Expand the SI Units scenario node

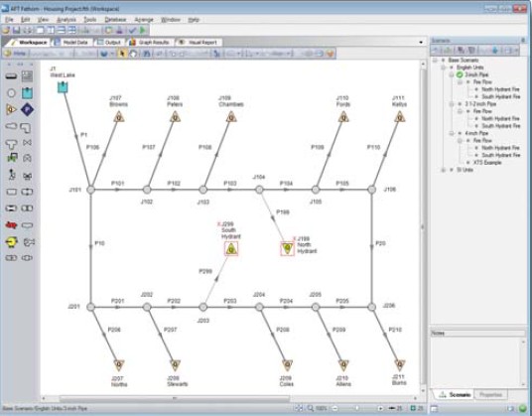[443, 170]
